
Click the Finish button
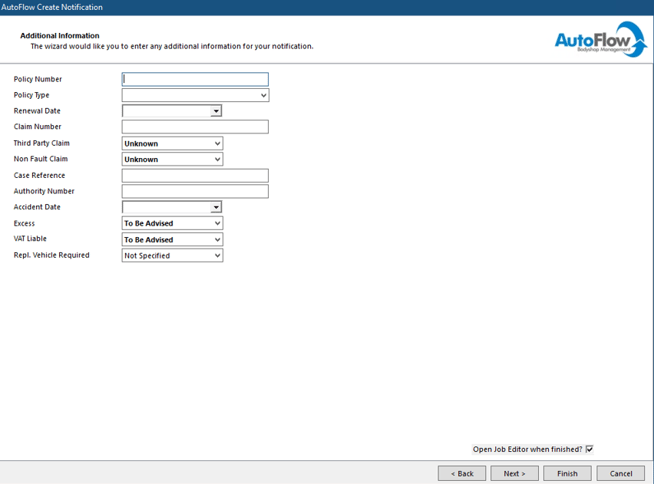(567, 473)
